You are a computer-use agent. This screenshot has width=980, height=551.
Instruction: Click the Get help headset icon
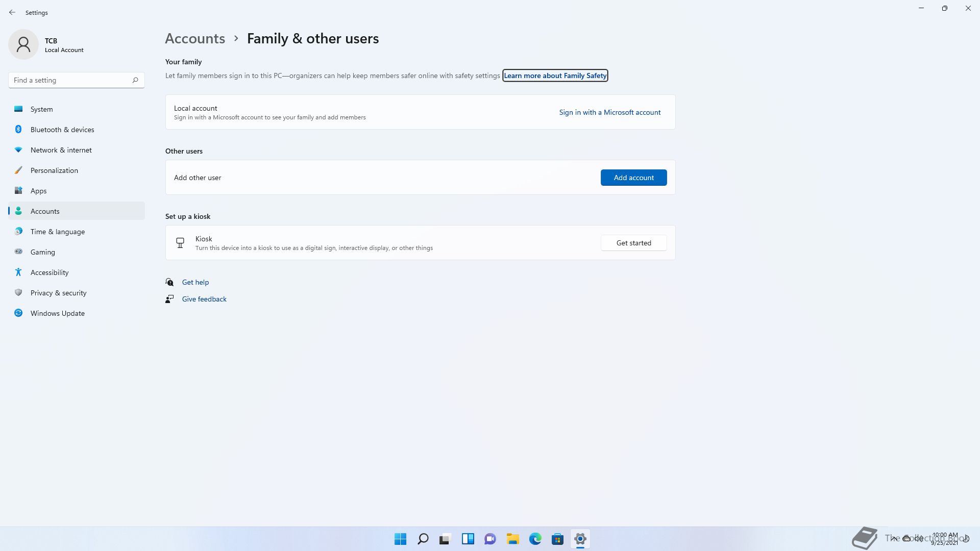tap(169, 282)
